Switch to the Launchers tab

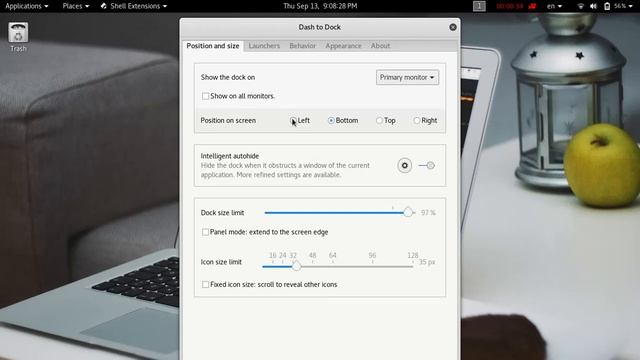coord(264,46)
